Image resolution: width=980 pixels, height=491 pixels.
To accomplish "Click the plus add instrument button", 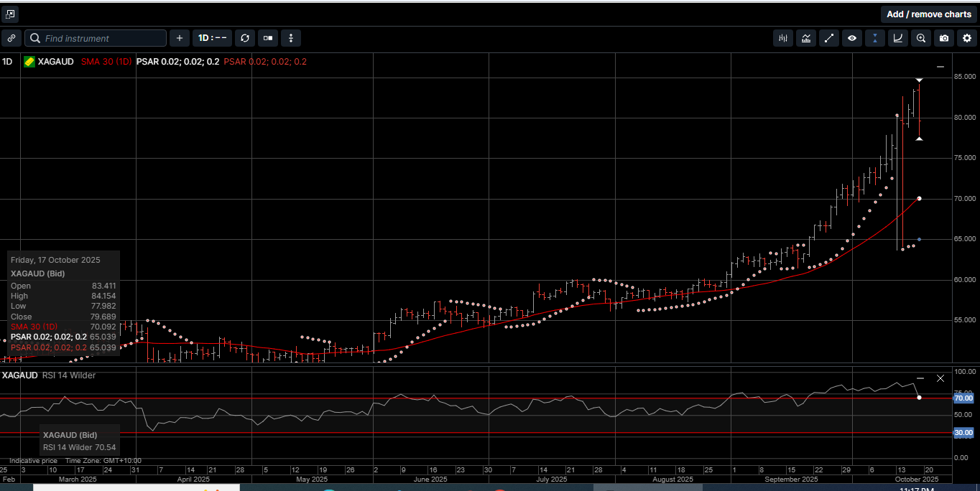I will (180, 38).
